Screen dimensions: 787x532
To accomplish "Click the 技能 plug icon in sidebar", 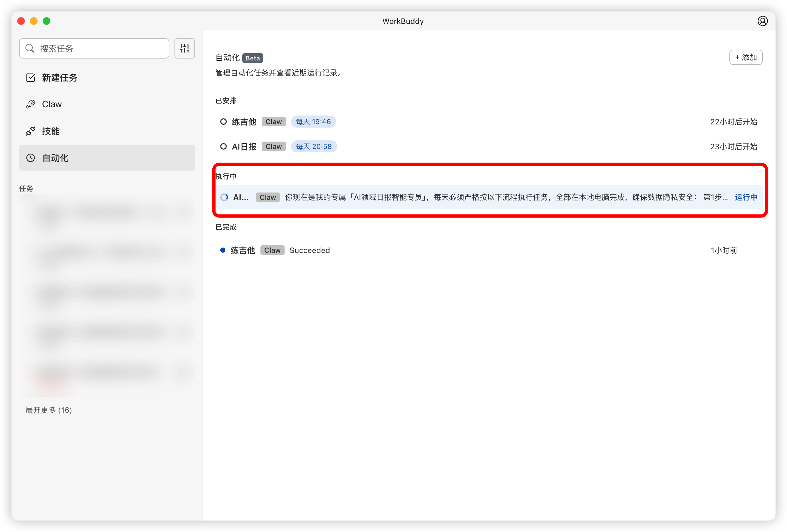I will pyautogui.click(x=31, y=131).
